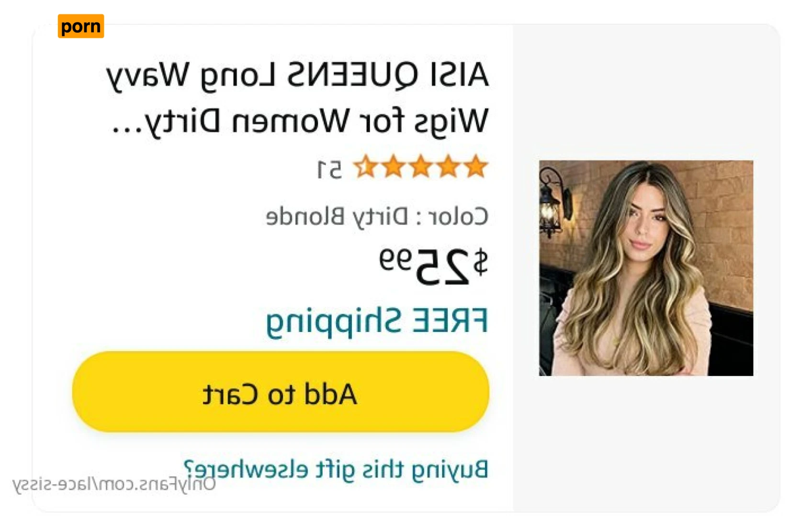This screenshot has height=516, width=812.
Task: Open the wavy blonde wig product photo
Action: click(x=646, y=268)
